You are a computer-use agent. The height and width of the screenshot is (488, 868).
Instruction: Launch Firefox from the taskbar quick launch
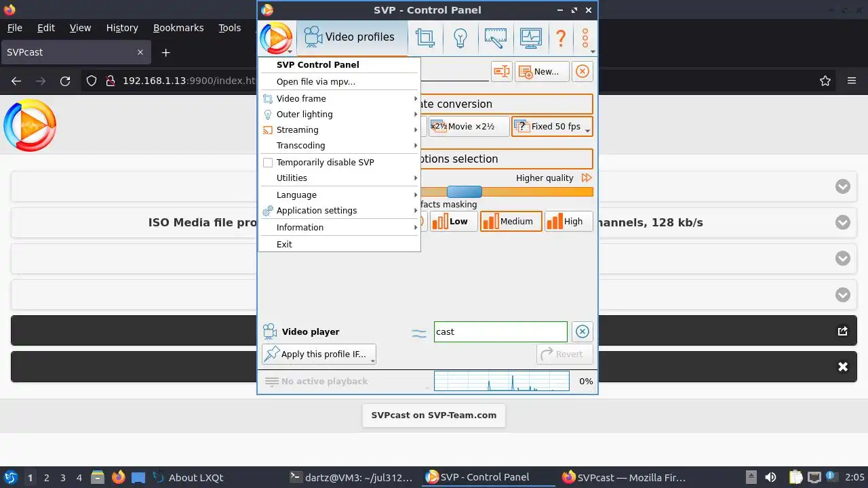(x=119, y=477)
